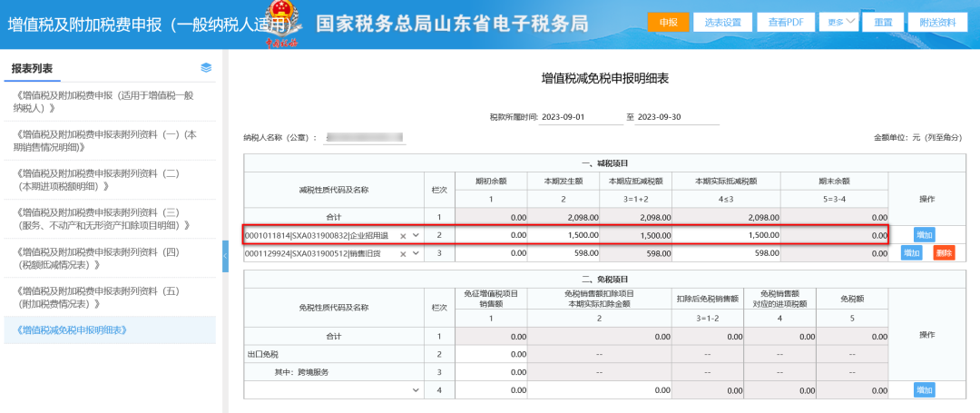The height and width of the screenshot is (413, 980).
Task: Clear the 企业招用退 tax code selection
Action: [403, 236]
